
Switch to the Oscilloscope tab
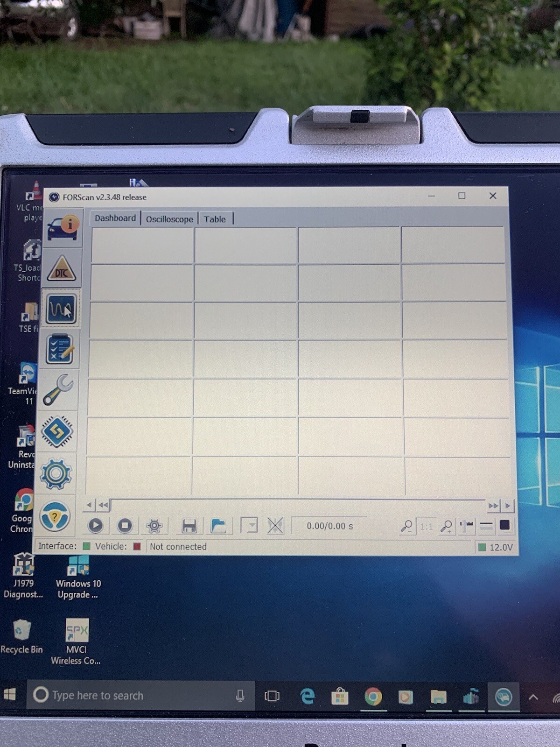pos(169,219)
